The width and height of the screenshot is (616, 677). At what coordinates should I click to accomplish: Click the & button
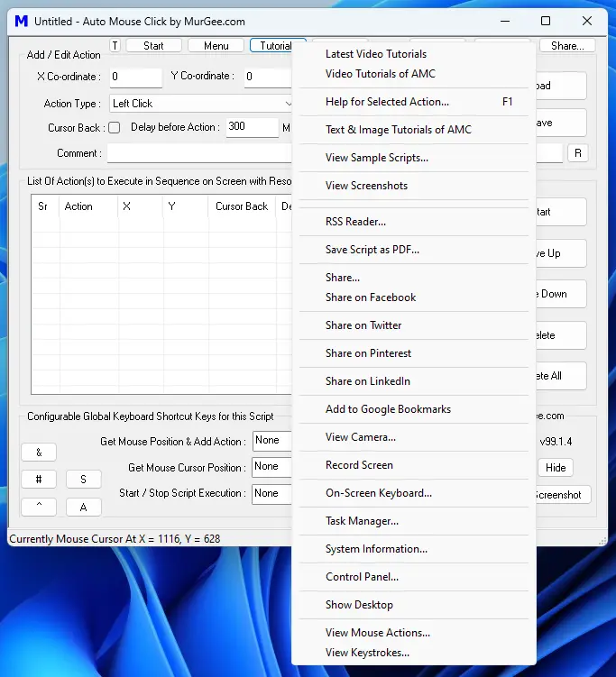[39, 452]
